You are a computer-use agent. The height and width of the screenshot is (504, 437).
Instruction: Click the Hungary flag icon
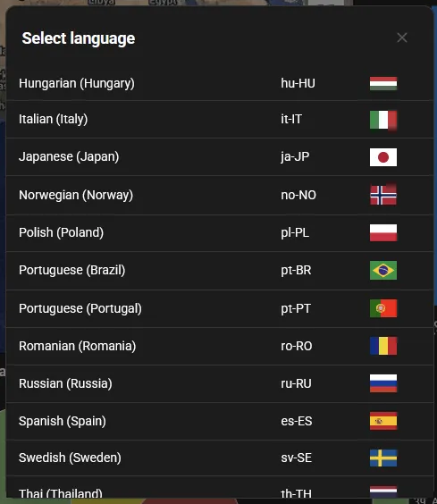[x=383, y=83]
